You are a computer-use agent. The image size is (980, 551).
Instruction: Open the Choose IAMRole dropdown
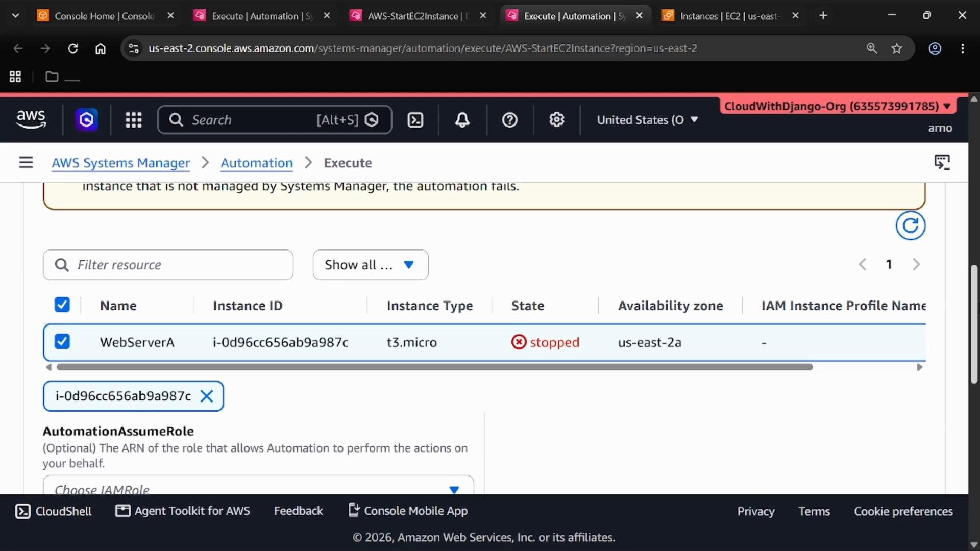[258, 486]
